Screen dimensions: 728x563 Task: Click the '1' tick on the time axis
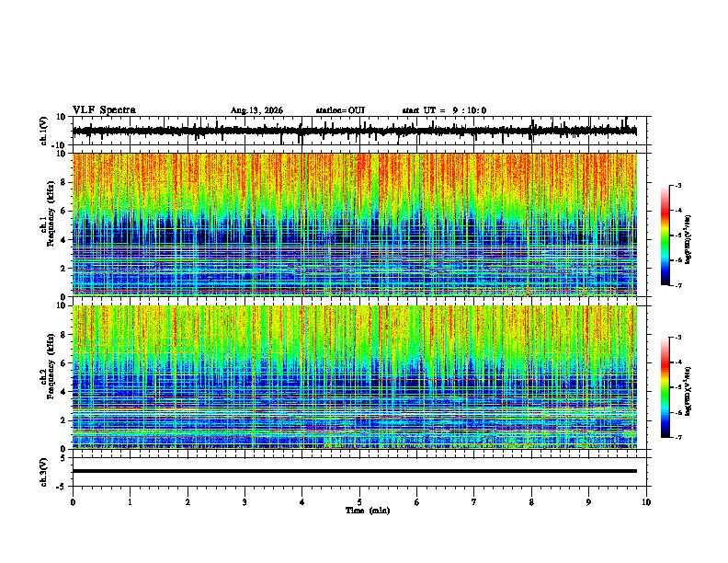(130, 502)
